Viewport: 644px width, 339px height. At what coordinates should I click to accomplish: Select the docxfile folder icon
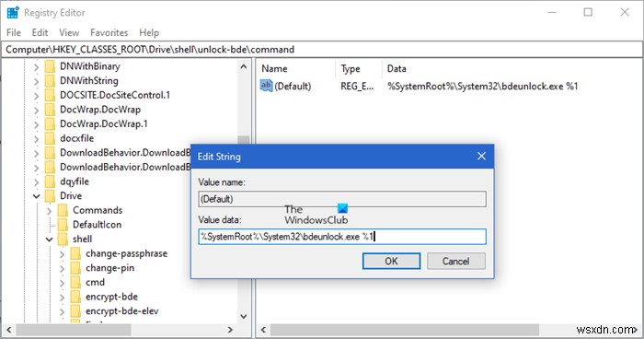click(x=50, y=138)
